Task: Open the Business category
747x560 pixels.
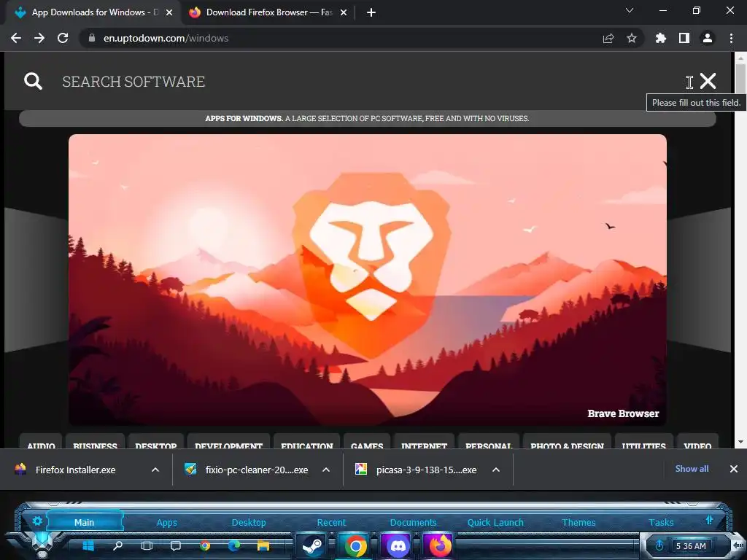Action: point(95,443)
